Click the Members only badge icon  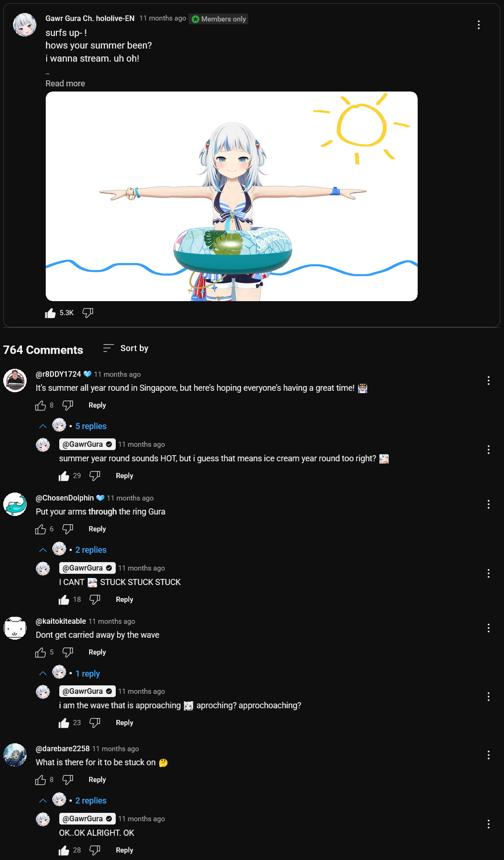(x=196, y=19)
